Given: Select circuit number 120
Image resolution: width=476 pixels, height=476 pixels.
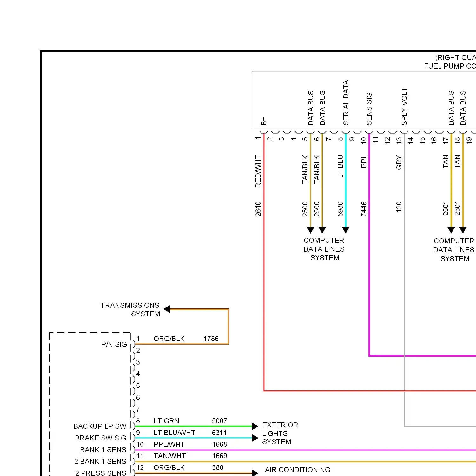Looking at the screenshot, I should (399, 207).
